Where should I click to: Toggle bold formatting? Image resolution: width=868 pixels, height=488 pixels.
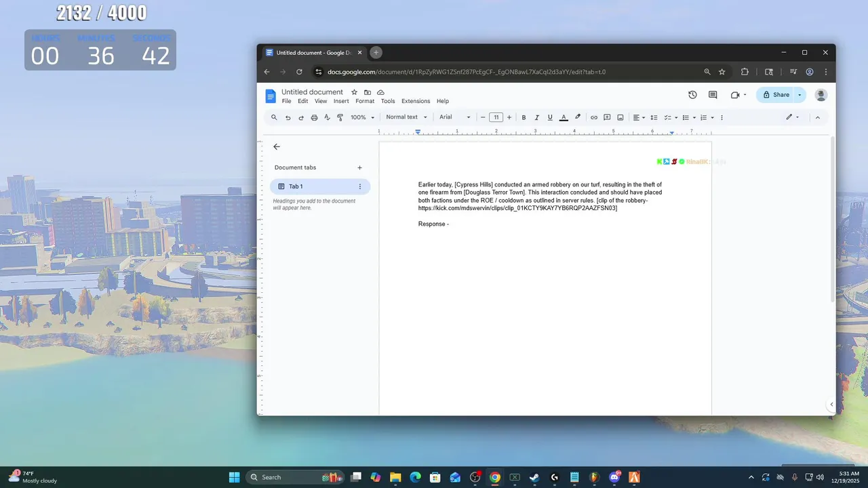(x=524, y=117)
